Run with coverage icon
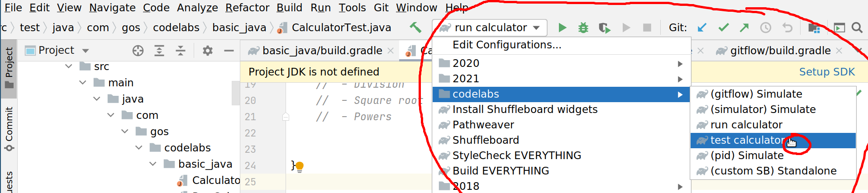This screenshot has height=193, width=868. [604, 28]
